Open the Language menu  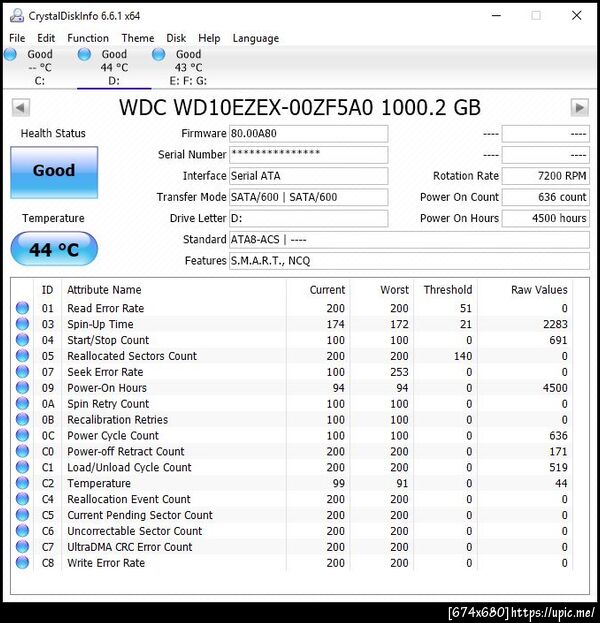(256, 39)
